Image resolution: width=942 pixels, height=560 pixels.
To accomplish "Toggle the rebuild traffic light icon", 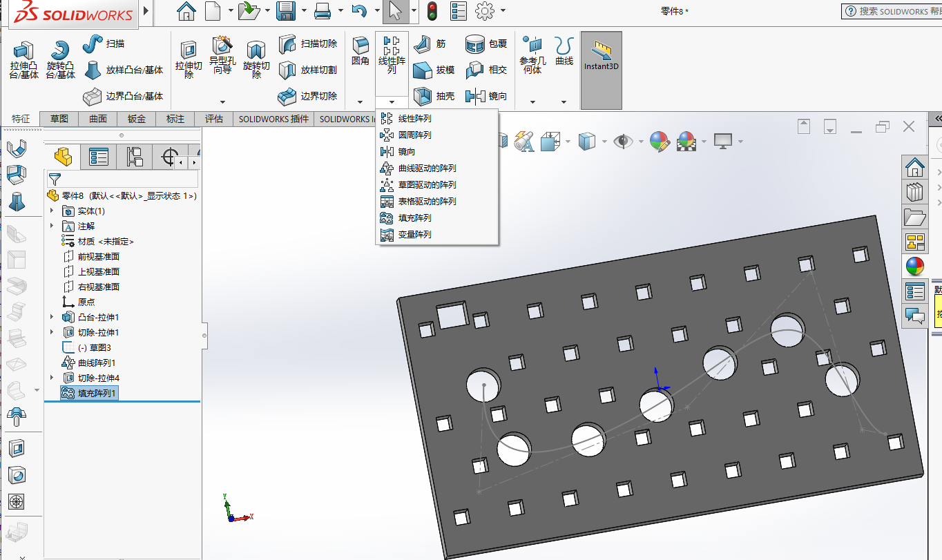I will tap(432, 10).
